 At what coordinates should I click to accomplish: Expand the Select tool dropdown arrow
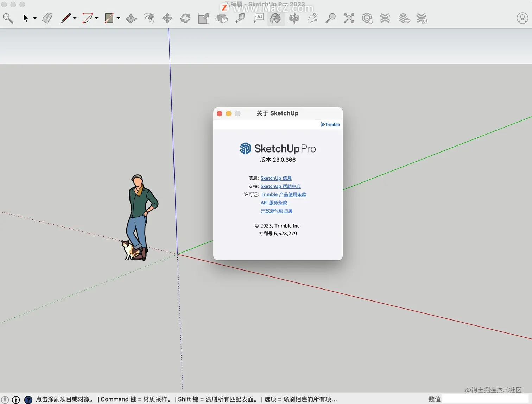click(35, 18)
